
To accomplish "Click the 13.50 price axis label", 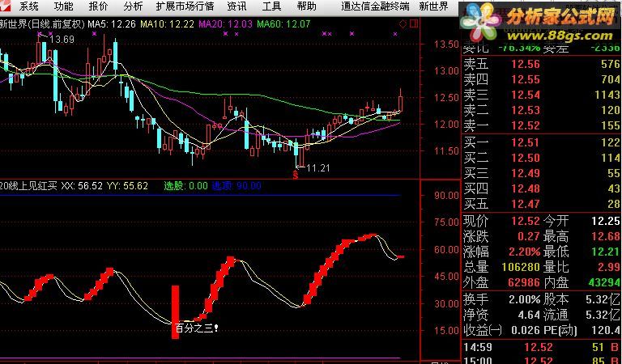I will (x=446, y=44).
